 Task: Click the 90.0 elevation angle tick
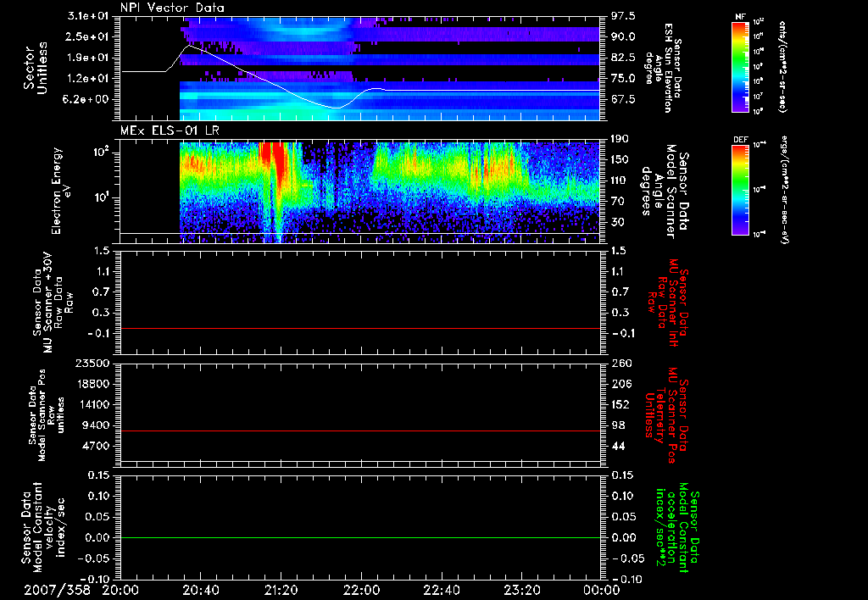click(x=623, y=36)
